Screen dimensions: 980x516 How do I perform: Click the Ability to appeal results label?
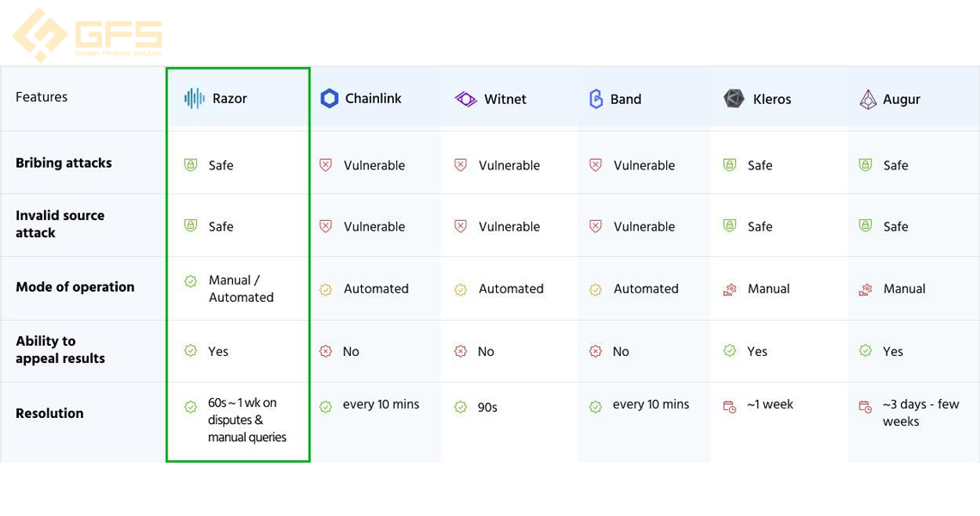point(60,350)
